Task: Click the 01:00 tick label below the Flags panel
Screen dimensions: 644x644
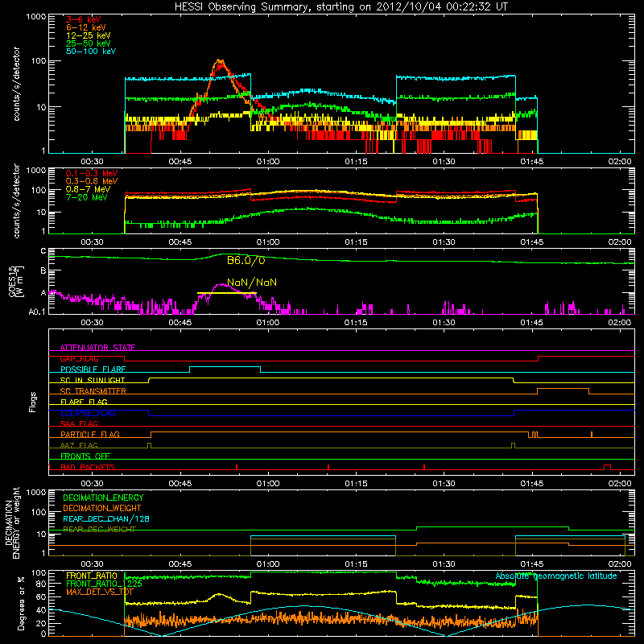Action: (x=268, y=484)
